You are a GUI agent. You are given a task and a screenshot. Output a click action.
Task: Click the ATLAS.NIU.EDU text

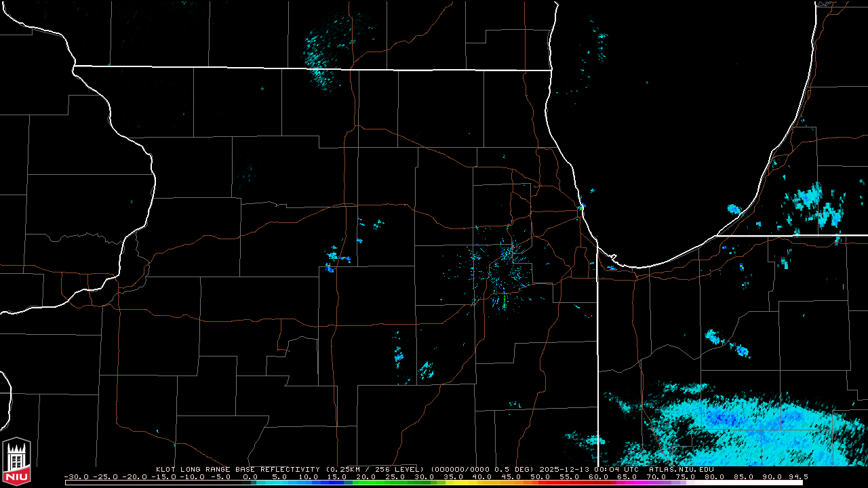point(682,469)
